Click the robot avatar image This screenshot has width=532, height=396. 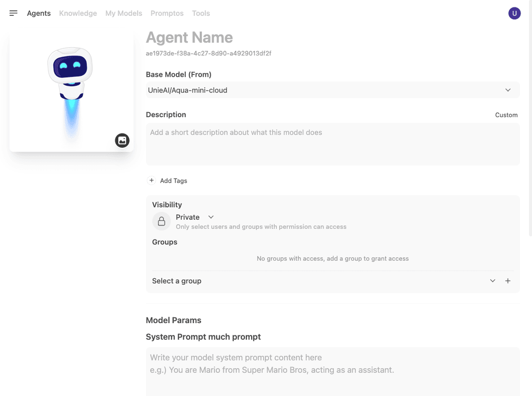(x=71, y=91)
